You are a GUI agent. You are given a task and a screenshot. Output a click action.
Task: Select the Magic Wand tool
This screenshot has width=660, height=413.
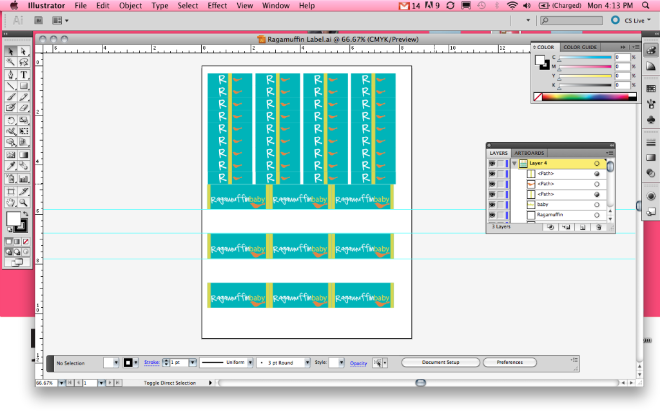pos(11,63)
